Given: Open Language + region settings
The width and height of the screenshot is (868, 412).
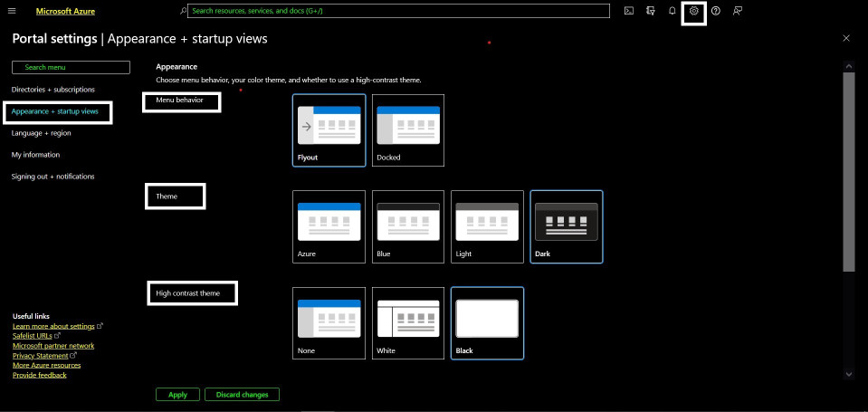Looking at the screenshot, I should [41, 133].
